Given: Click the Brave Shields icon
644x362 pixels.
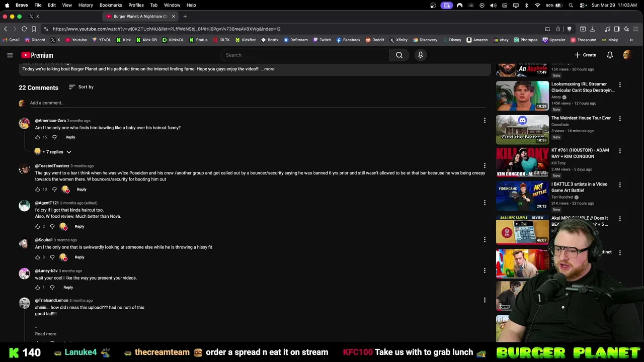Looking at the screenshot, I should click(x=569, y=29).
